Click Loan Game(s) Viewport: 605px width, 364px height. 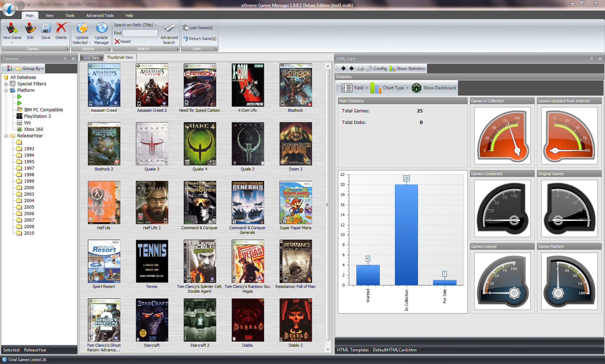(198, 28)
